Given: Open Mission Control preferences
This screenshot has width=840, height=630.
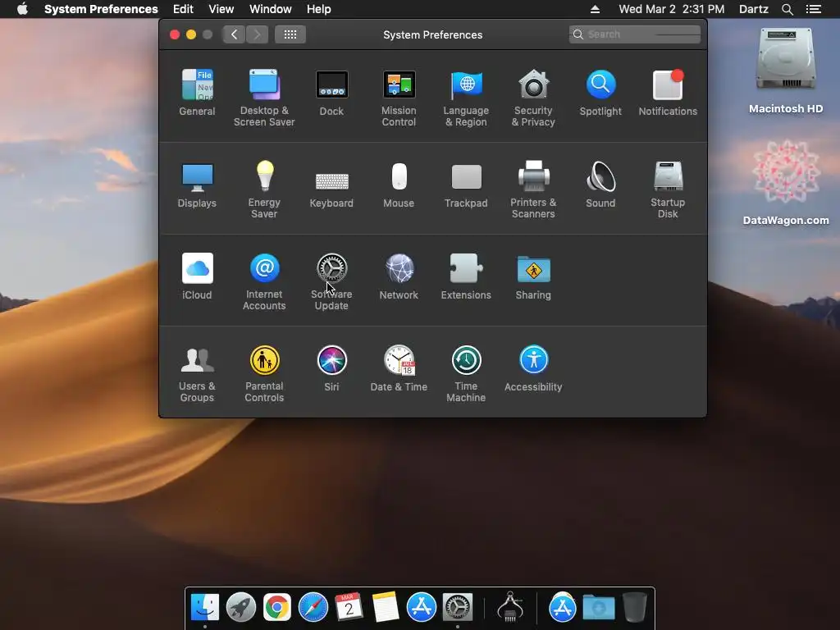Looking at the screenshot, I should [399, 98].
